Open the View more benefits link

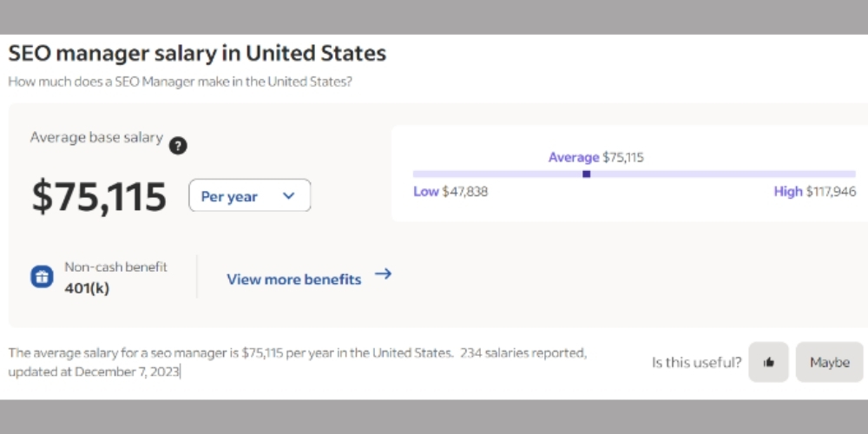[294, 279]
